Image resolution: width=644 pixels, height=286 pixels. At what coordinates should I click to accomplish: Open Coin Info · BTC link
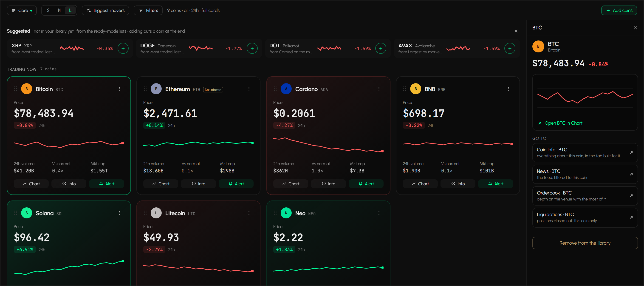[x=585, y=153]
